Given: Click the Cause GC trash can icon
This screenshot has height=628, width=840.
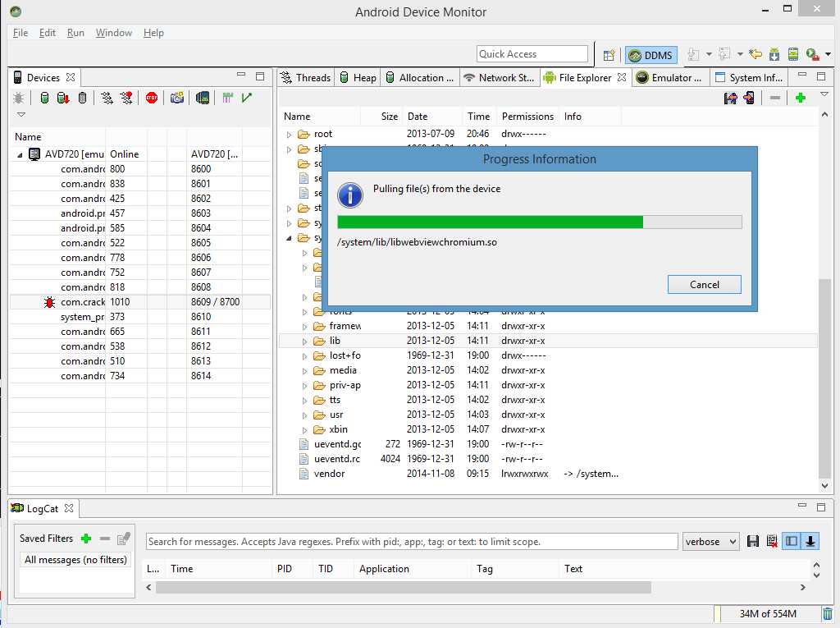Looking at the screenshot, I should tap(83, 99).
